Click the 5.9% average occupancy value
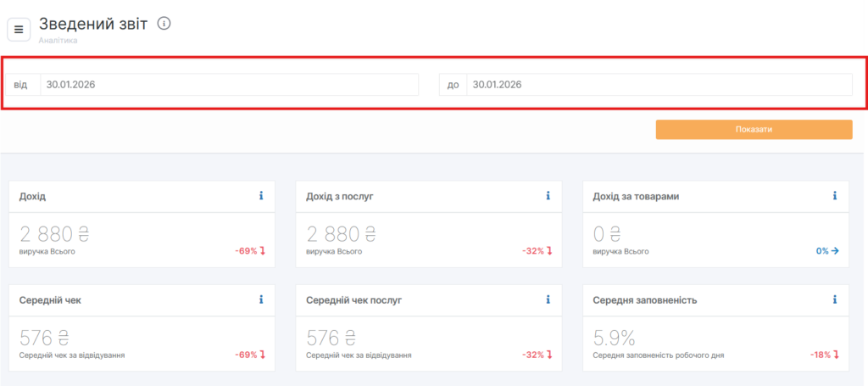The image size is (868, 386). [614, 338]
